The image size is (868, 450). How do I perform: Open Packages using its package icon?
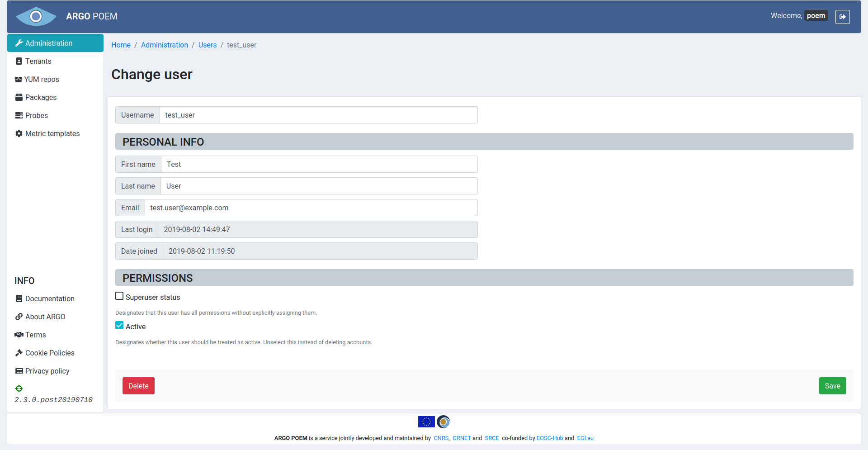point(19,97)
